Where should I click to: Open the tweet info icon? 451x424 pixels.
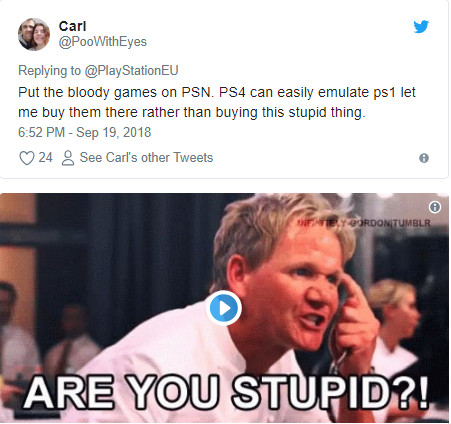coord(424,158)
